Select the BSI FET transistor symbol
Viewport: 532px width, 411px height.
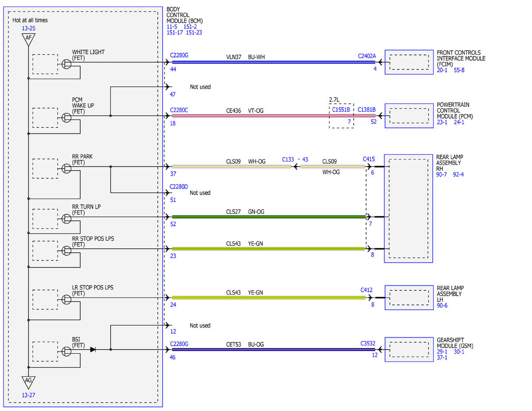66,352
